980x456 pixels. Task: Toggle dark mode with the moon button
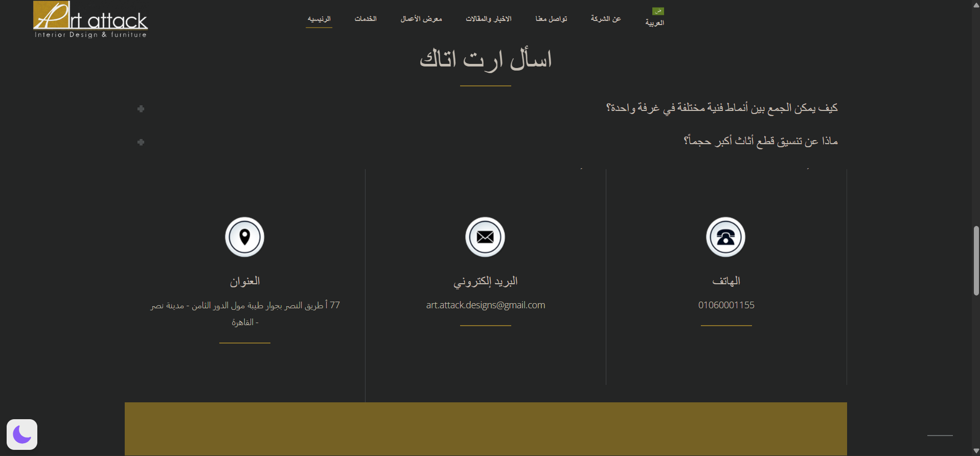[22, 435]
